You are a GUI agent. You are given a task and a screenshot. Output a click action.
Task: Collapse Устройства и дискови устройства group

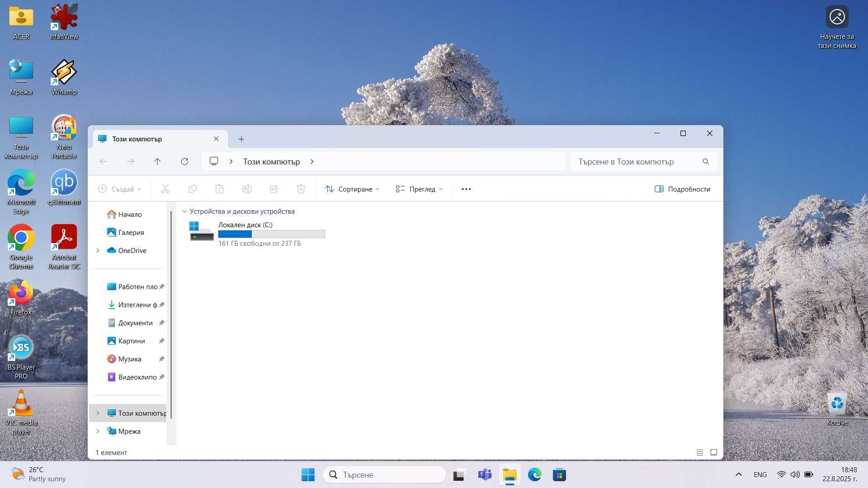(184, 211)
